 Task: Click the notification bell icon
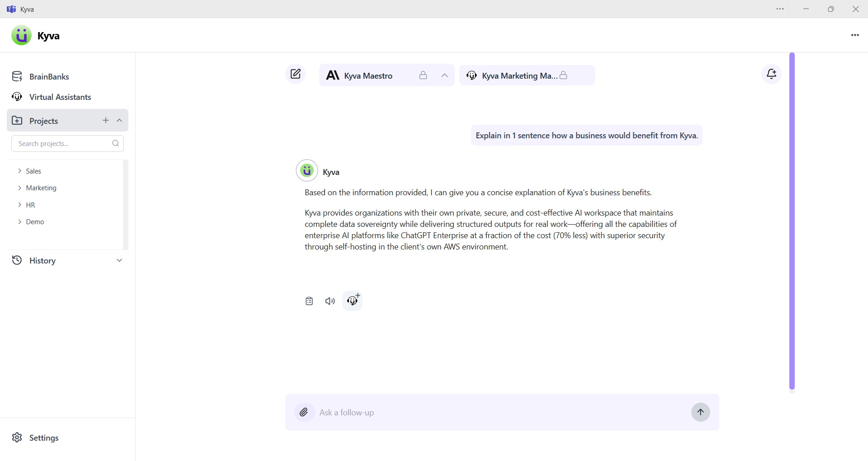point(772,74)
